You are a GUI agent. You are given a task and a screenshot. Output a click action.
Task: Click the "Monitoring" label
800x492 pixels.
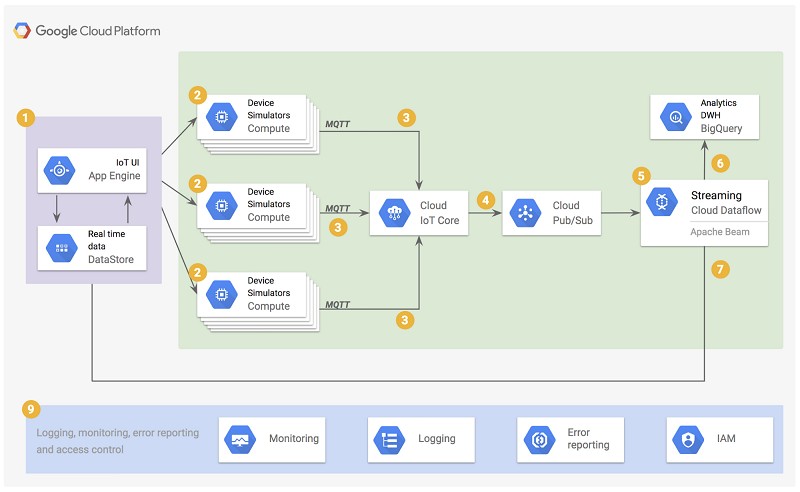point(294,438)
